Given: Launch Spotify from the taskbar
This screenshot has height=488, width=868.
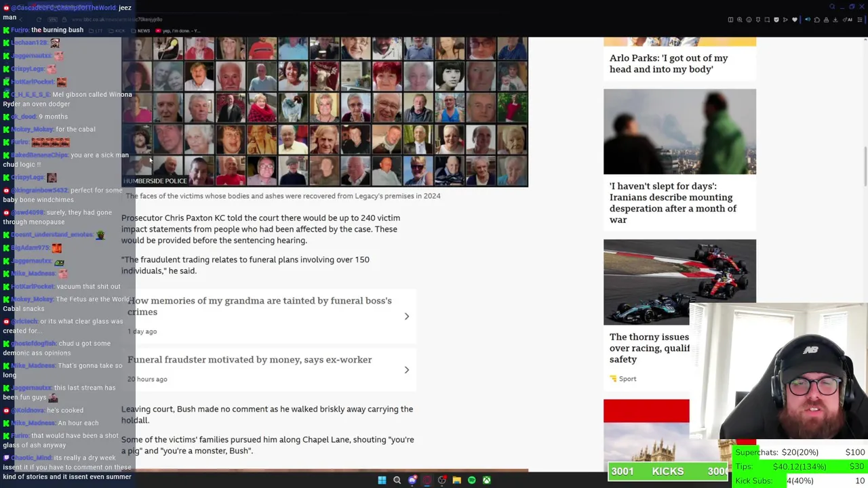Looking at the screenshot, I should click(472, 480).
